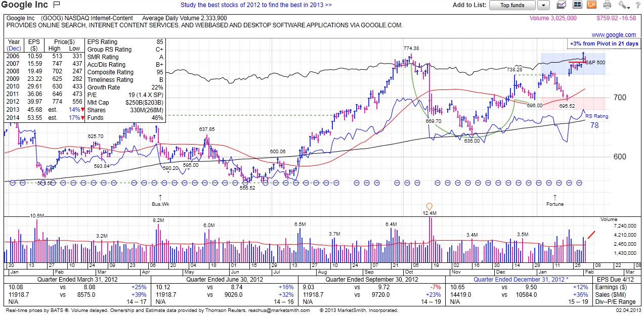Click the S&P 500 line label

(595, 62)
